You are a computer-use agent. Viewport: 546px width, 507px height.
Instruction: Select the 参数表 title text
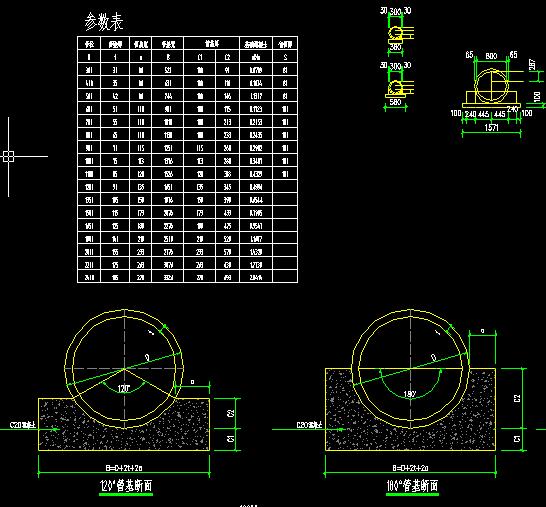[104, 22]
